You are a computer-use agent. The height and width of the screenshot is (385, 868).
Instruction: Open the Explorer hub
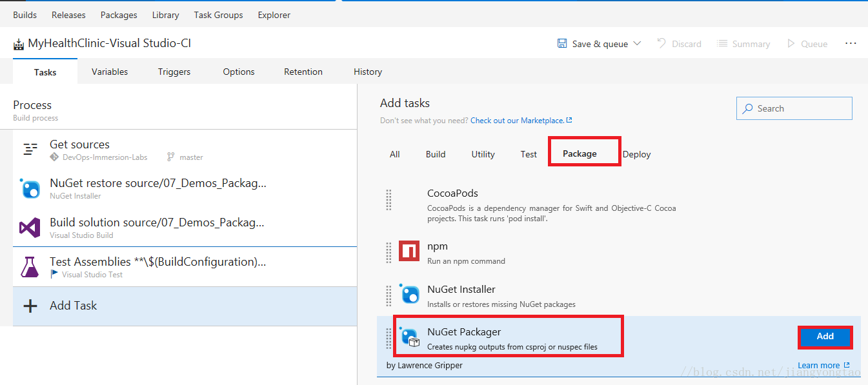coord(274,15)
